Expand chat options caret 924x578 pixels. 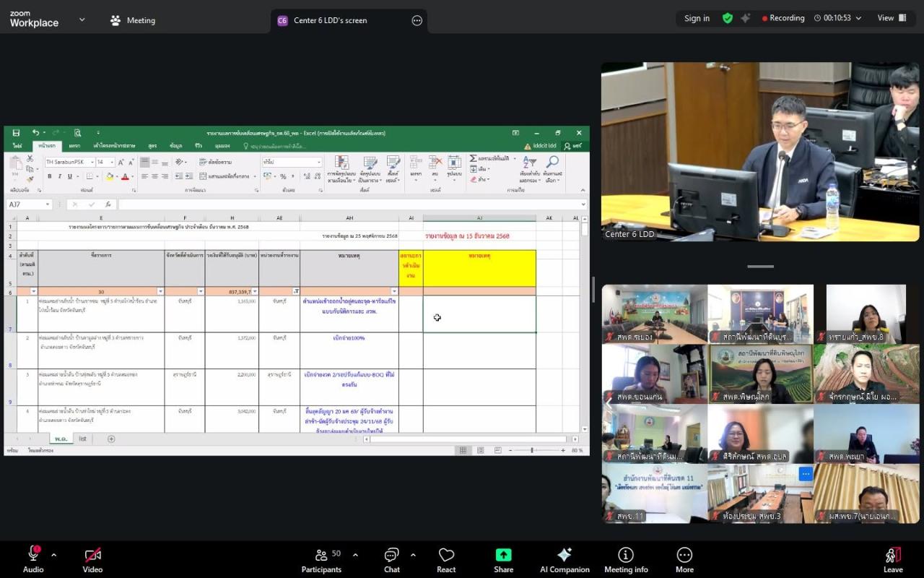pos(413,555)
